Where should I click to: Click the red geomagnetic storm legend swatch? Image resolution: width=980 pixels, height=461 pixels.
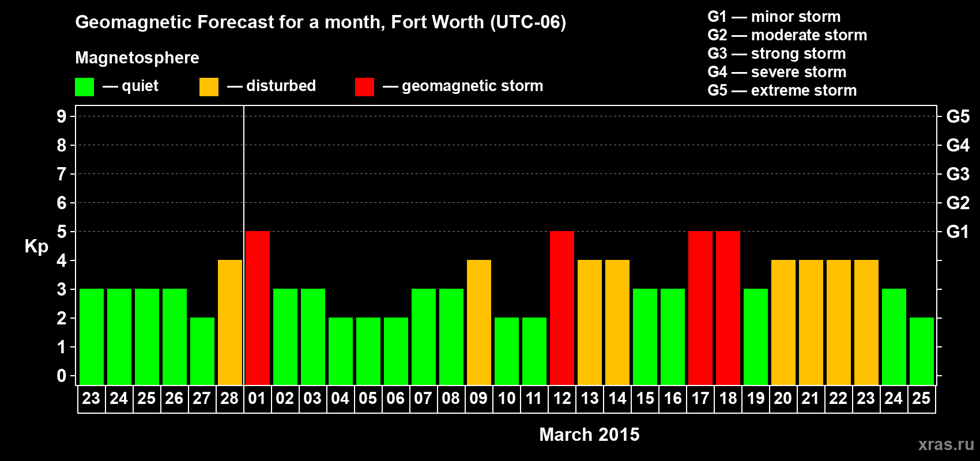point(364,87)
